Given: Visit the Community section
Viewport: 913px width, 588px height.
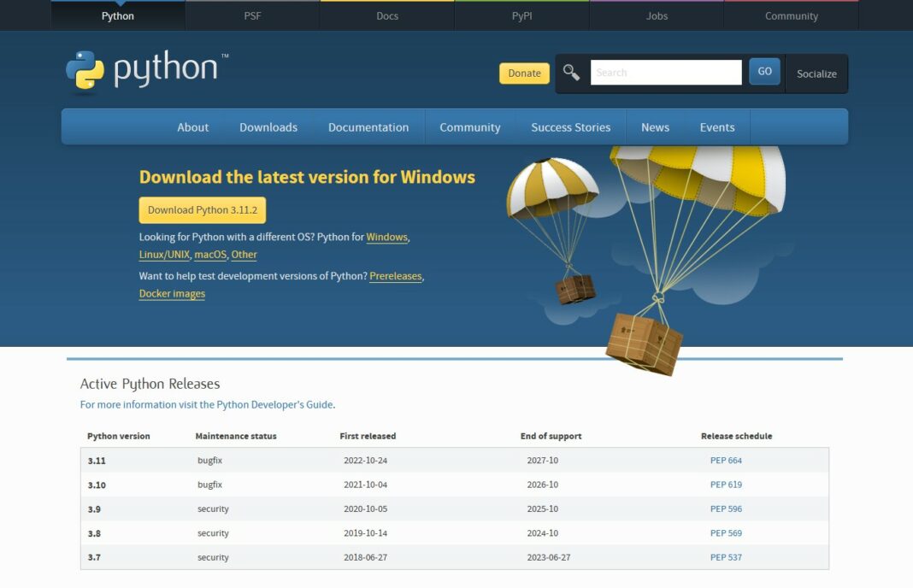Looking at the screenshot, I should click(x=791, y=15).
